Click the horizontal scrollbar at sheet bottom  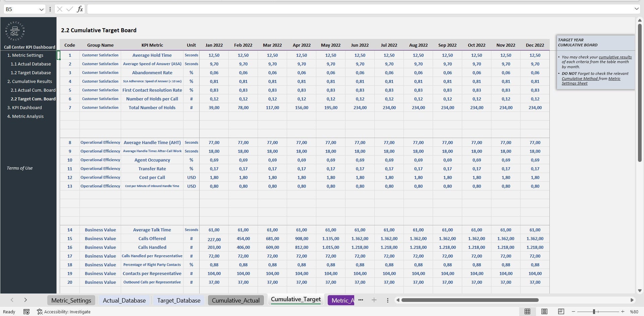tap(470, 300)
